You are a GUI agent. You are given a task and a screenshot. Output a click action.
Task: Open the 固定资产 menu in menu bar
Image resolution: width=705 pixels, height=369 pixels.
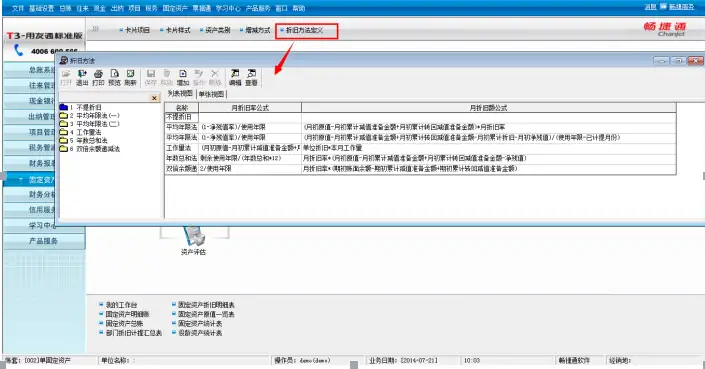click(x=175, y=8)
